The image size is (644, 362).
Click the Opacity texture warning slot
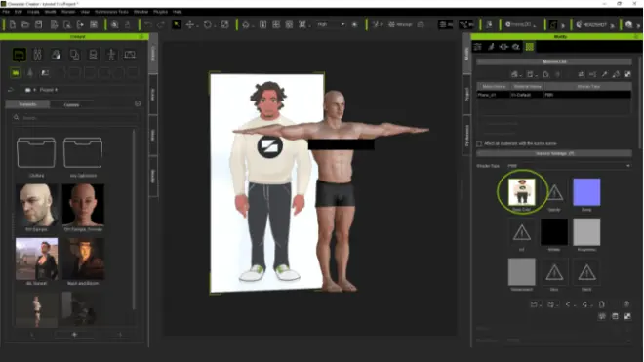pyautogui.click(x=554, y=192)
